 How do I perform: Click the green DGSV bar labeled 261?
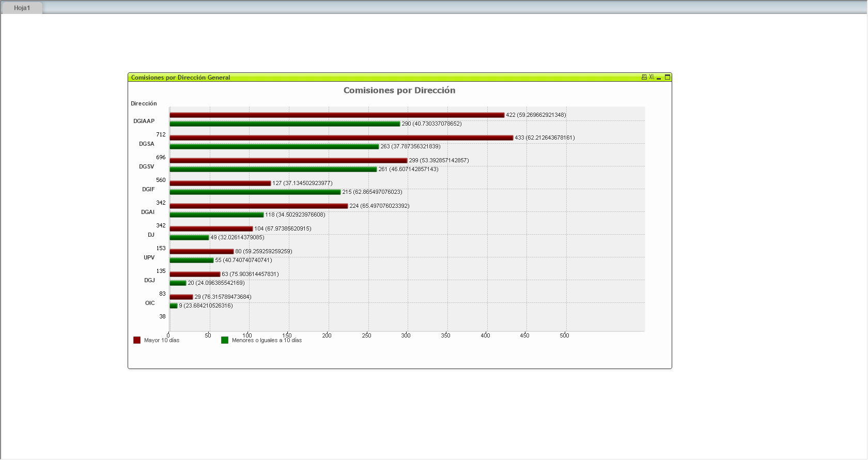273,169
